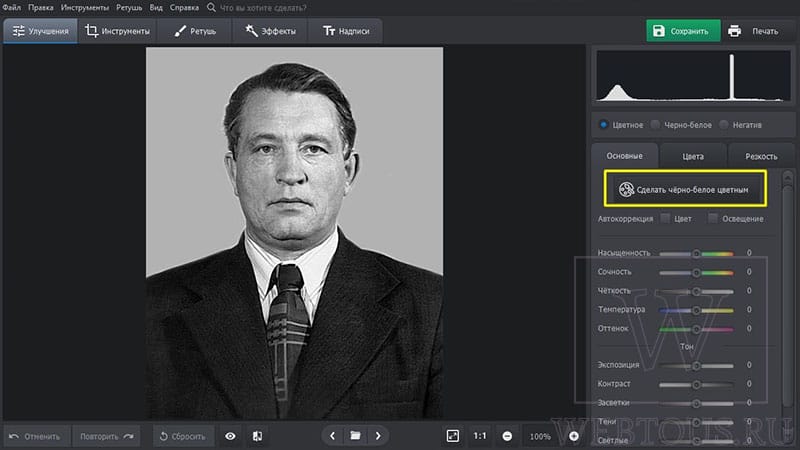This screenshot has height=450, width=800.
Task: Switch to the Улучшения tab
Action: 40,31
